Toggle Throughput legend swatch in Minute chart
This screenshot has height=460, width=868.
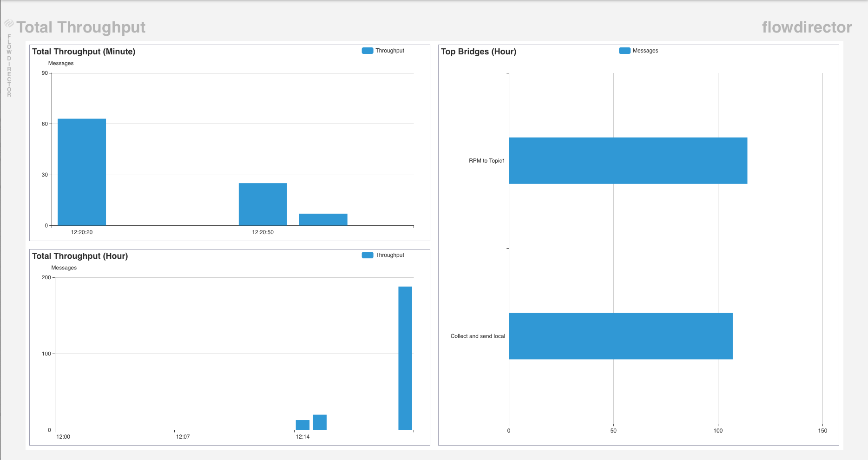tap(367, 51)
